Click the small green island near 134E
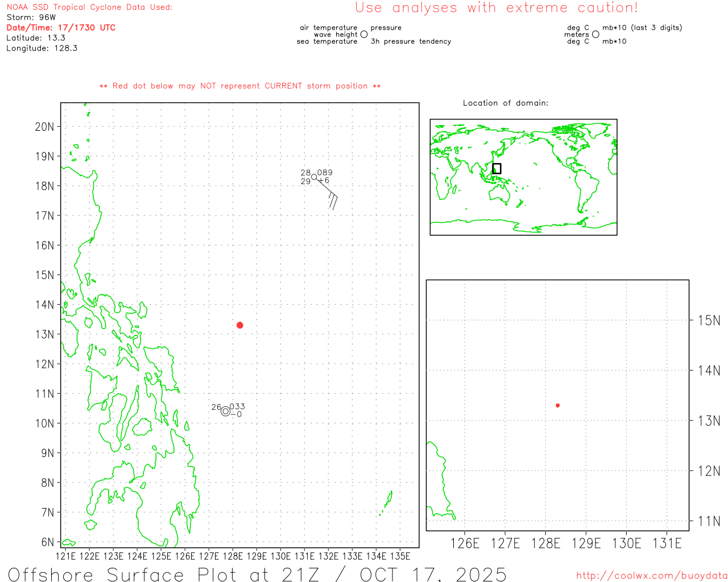The width and height of the screenshot is (728, 582). pos(387,502)
